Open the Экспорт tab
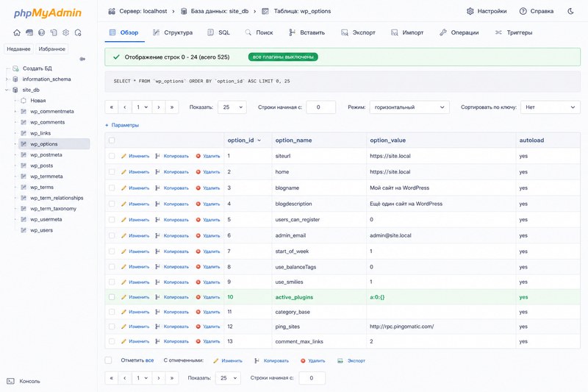Image resolution: width=588 pixels, height=392 pixels. (358, 32)
